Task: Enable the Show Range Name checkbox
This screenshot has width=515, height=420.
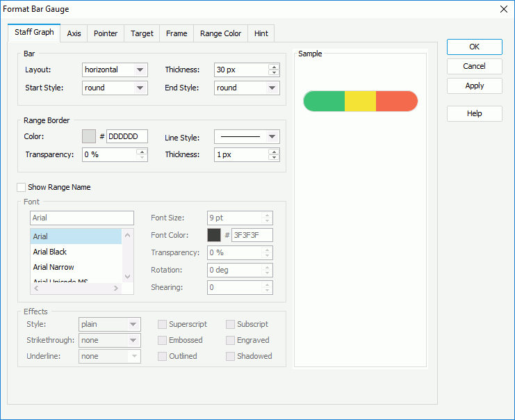Action: click(22, 187)
